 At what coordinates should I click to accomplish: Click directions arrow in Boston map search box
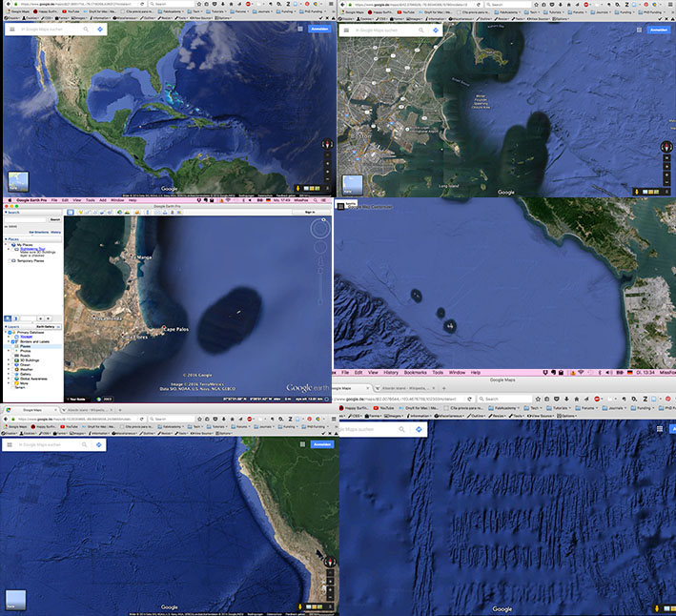click(x=436, y=31)
